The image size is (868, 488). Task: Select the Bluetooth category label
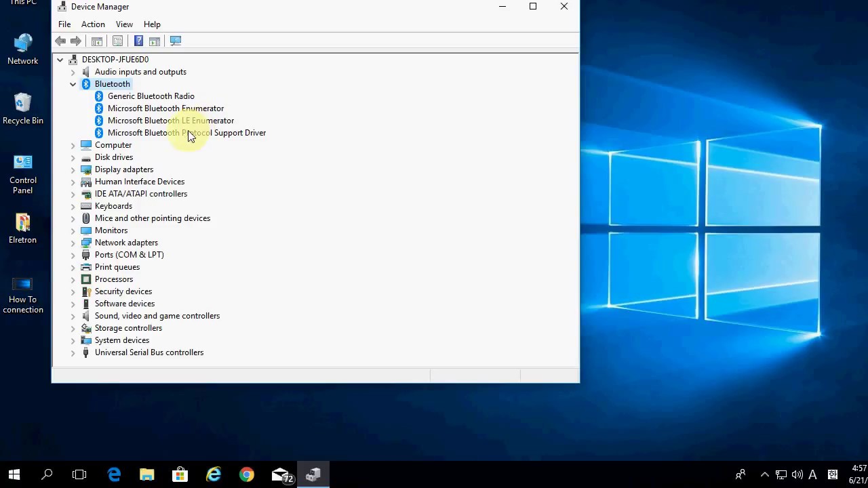point(112,84)
